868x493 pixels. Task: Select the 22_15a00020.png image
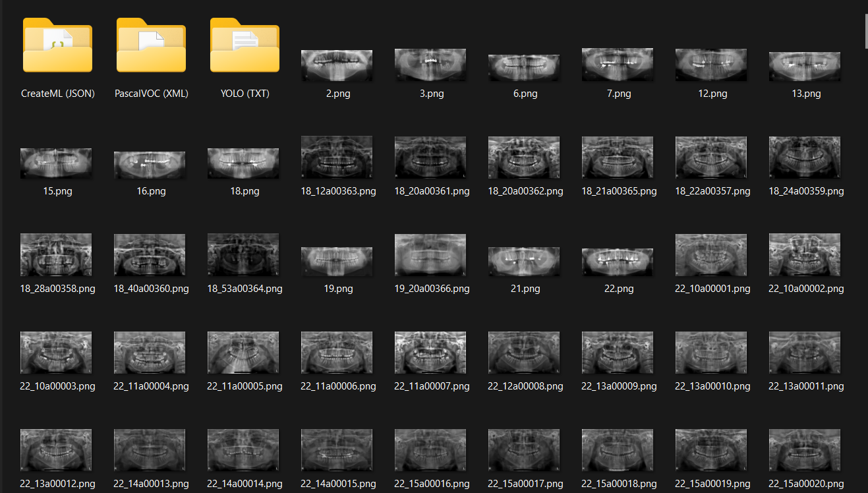(x=805, y=450)
